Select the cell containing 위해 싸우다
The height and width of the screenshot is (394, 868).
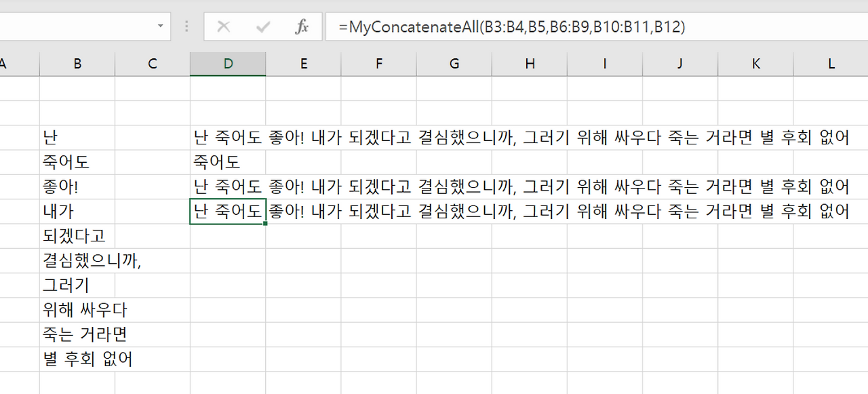(77, 309)
